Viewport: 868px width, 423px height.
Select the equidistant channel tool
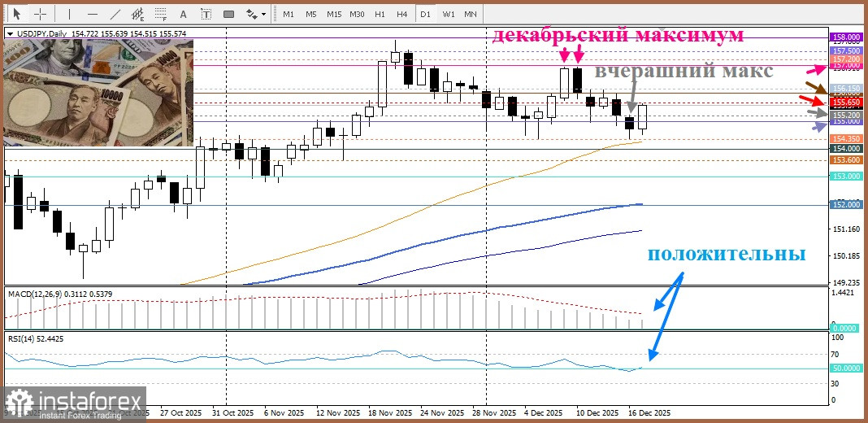click(x=138, y=14)
